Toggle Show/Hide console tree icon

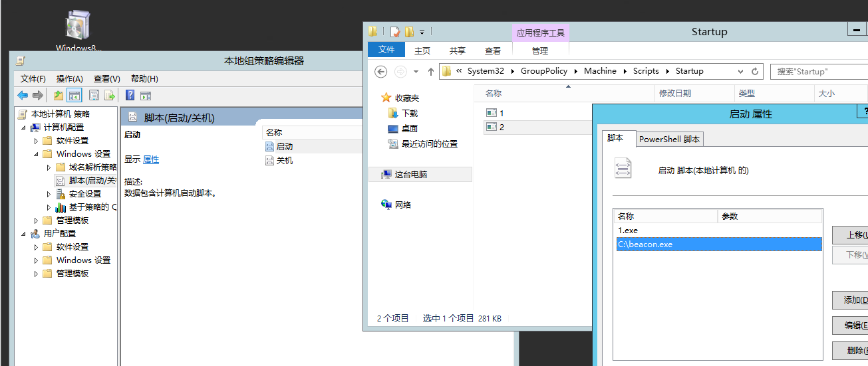(x=74, y=95)
